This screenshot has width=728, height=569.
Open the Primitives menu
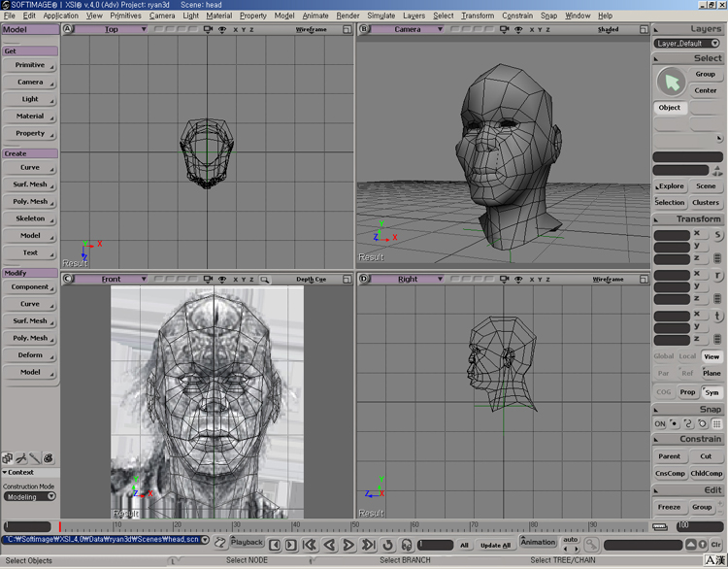point(125,16)
